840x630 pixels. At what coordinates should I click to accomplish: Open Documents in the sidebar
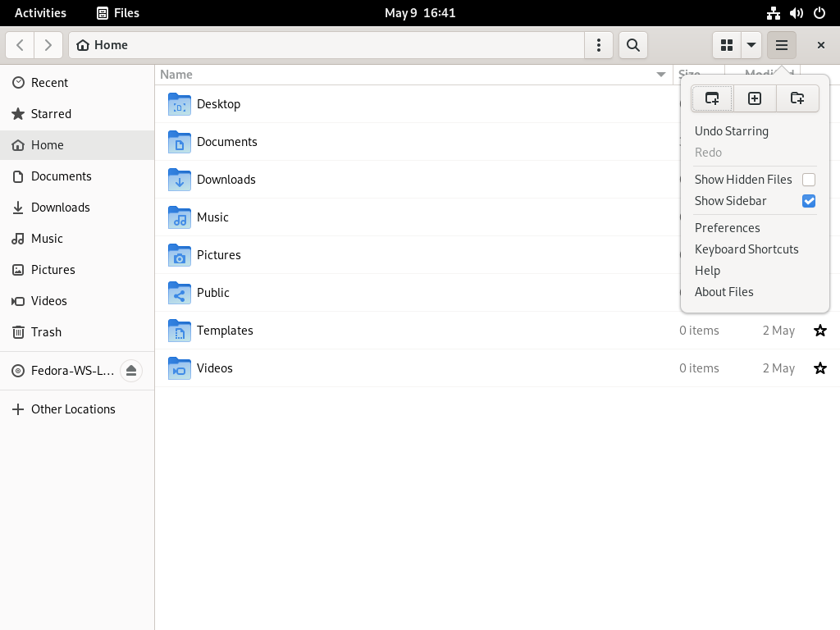tap(77, 176)
